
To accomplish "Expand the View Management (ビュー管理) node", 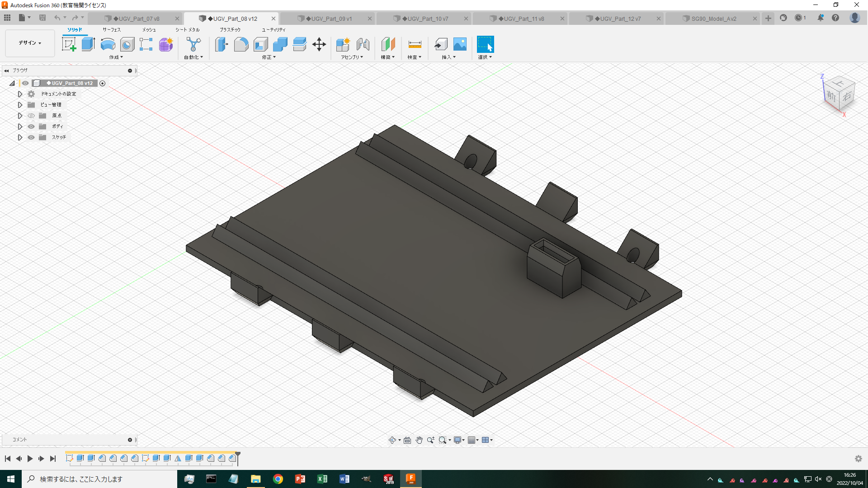I will 20,105.
